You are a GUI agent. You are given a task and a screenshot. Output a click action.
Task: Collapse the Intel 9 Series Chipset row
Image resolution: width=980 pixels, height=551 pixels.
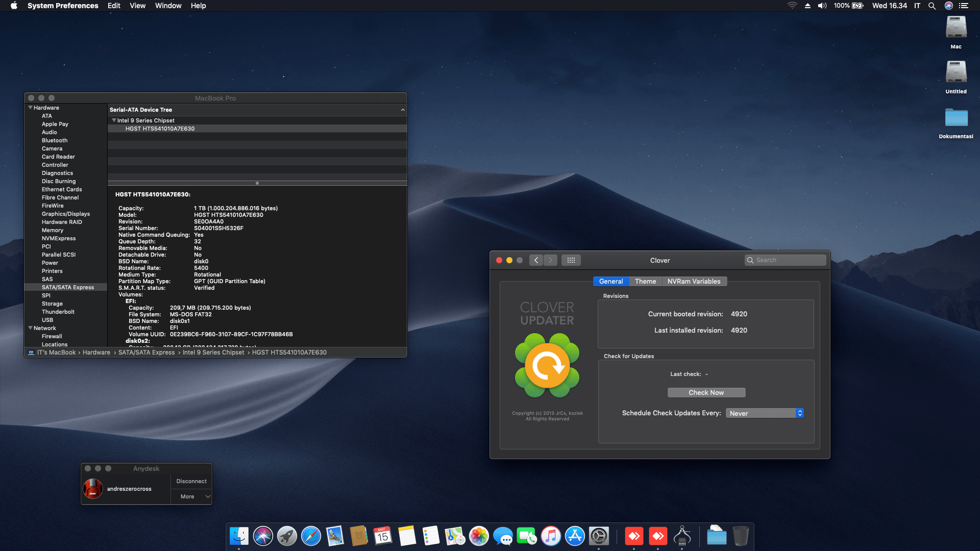(114, 120)
